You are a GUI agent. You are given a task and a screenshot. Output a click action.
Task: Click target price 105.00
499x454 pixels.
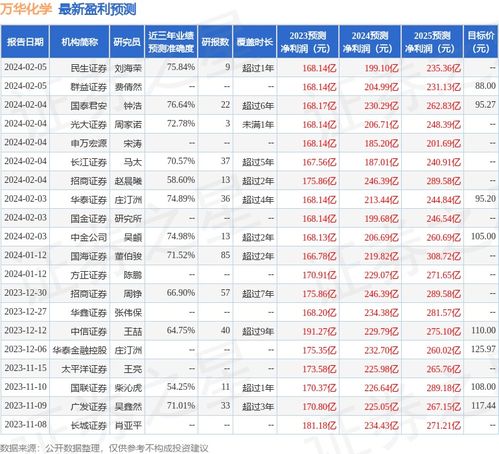483,236
